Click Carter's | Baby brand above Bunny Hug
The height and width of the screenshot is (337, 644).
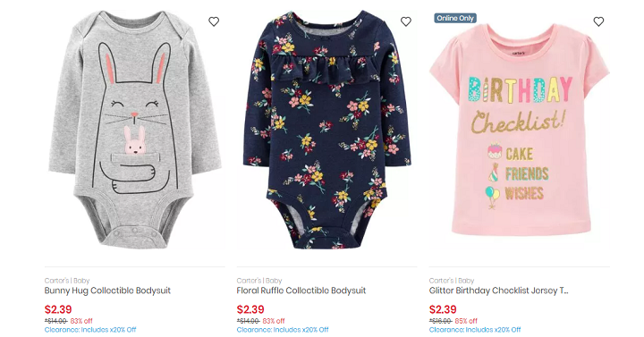(67, 281)
